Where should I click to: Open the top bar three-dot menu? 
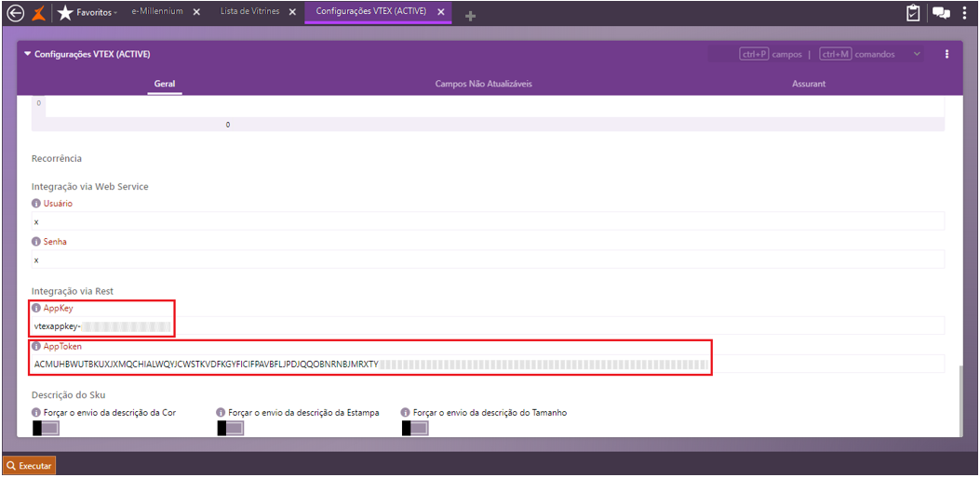click(965, 12)
